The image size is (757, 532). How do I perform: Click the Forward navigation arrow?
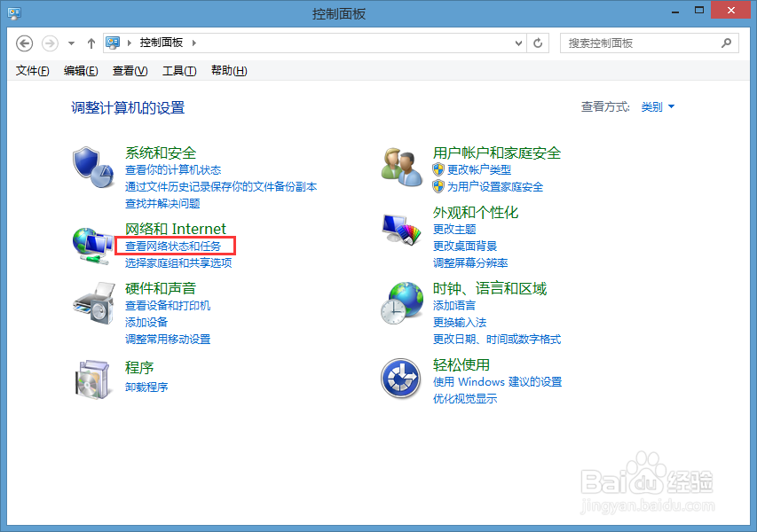[x=50, y=43]
